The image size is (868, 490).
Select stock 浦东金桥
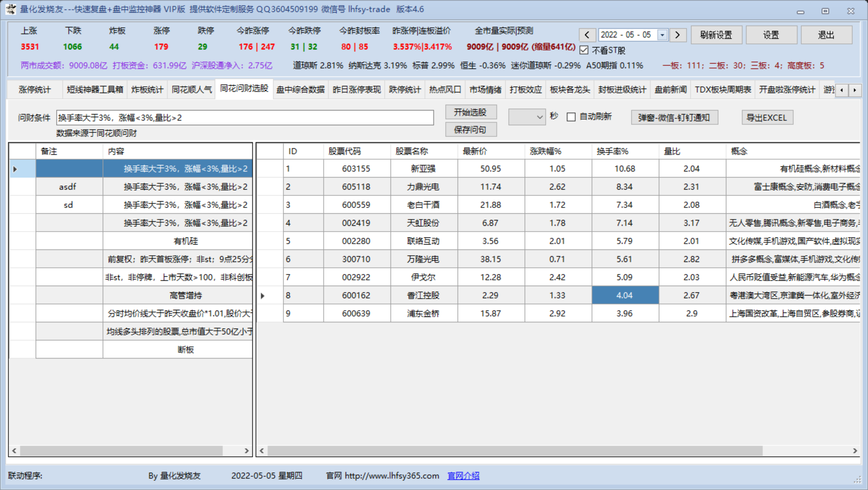point(423,314)
